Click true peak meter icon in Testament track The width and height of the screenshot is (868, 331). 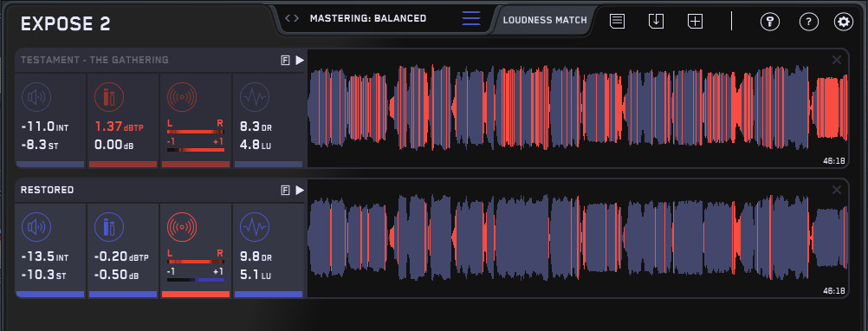pyautogui.click(x=109, y=97)
